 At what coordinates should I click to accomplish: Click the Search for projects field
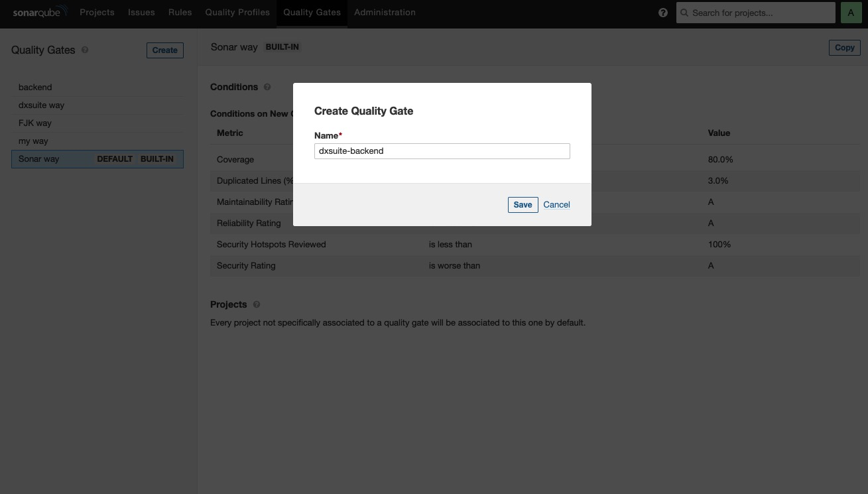755,13
